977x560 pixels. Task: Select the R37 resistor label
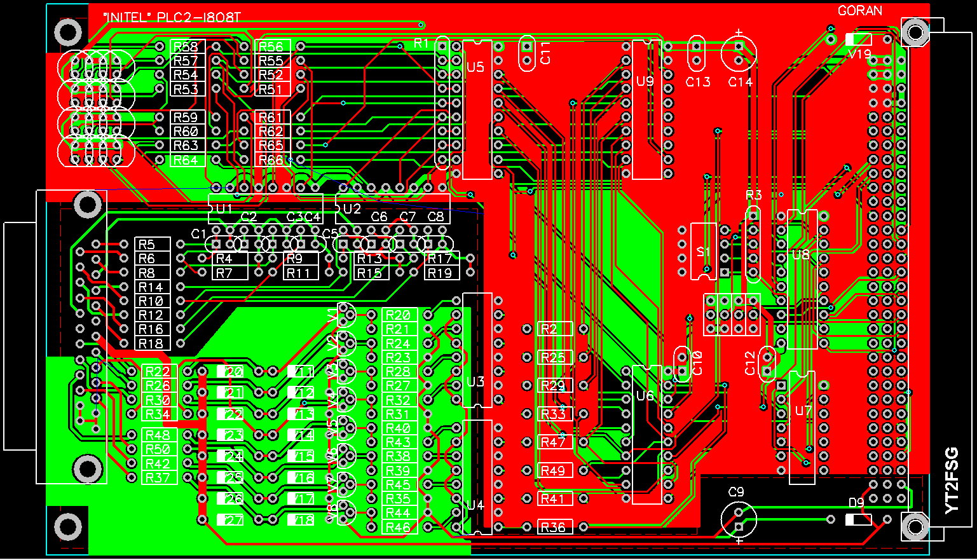click(158, 478)
